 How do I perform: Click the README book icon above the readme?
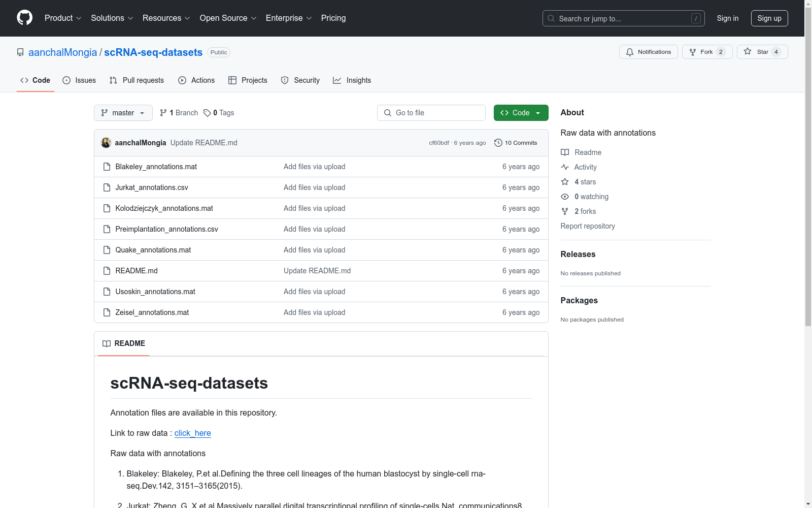tap(107, 343)
